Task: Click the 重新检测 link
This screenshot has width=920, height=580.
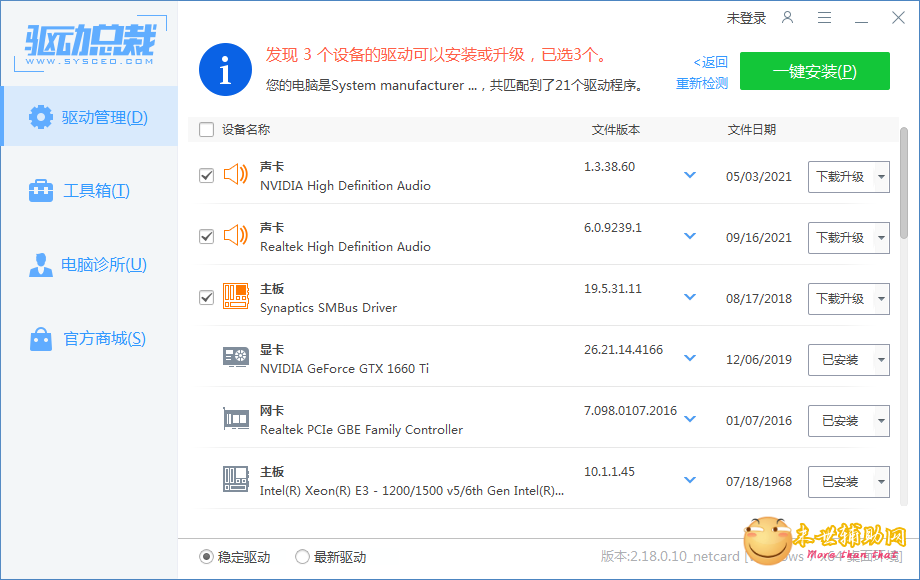Action: point(702,83)
